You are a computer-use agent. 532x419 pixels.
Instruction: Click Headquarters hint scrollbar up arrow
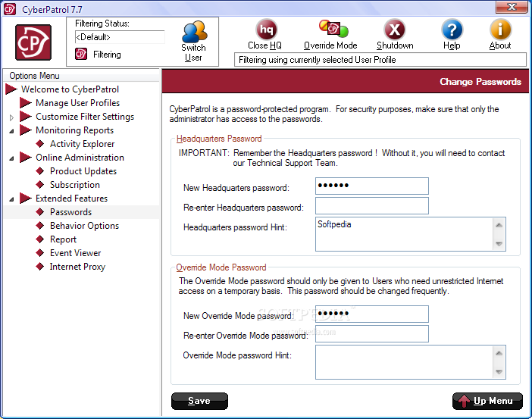[499, 225]
